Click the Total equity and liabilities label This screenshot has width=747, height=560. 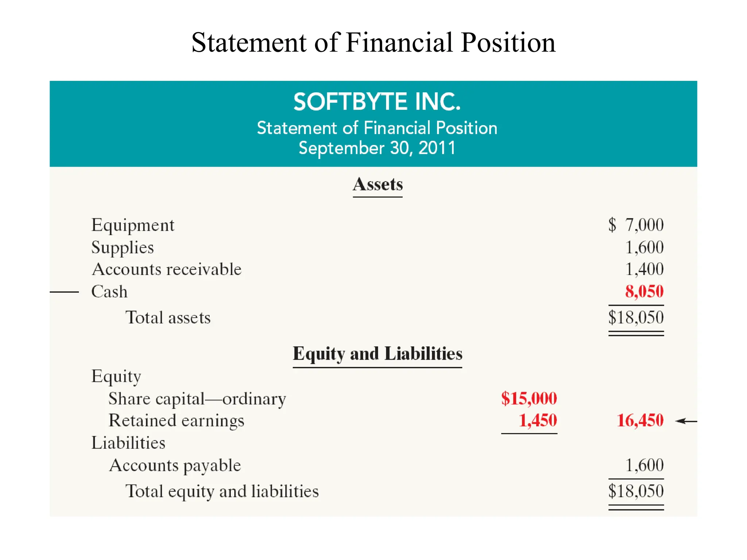click(x=222, y=491)
